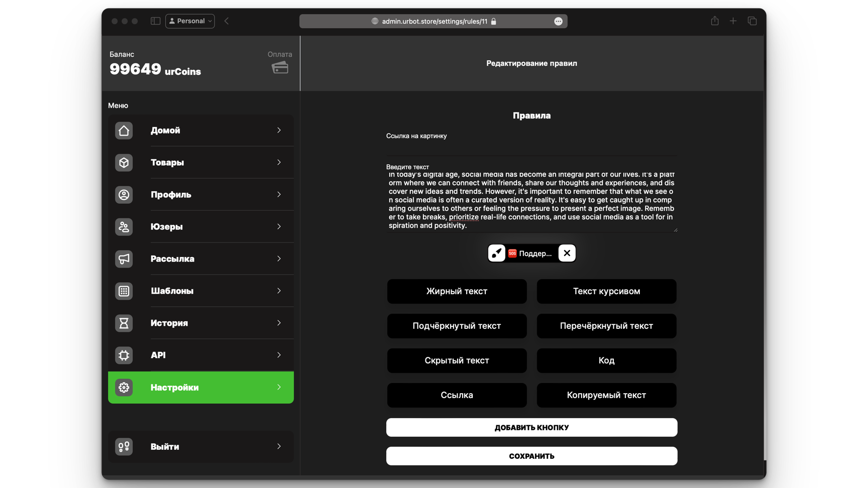Screen dimensions: 868x488
Task: Click the payment card icon under Оплата
Action: (x=280, y=68)
